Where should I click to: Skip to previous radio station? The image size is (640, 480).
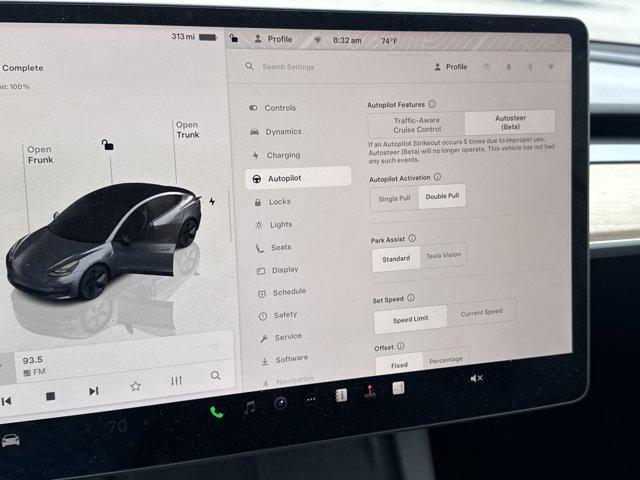(6, 401)
